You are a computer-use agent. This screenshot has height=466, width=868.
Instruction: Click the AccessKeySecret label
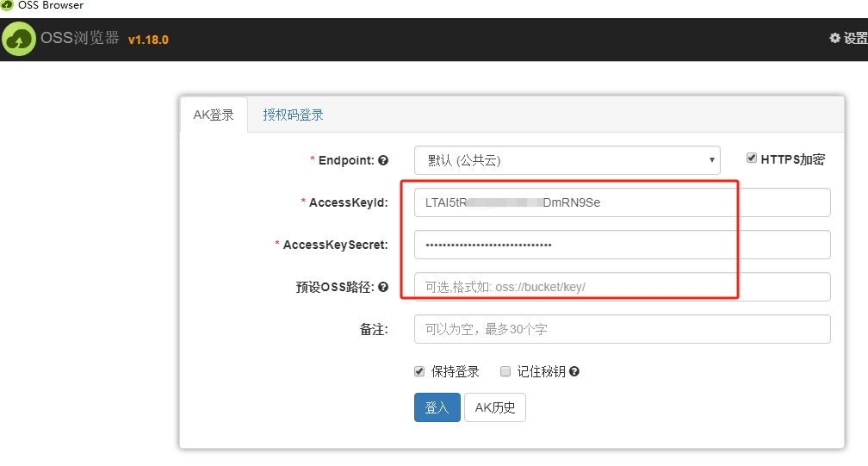(336, 245)
